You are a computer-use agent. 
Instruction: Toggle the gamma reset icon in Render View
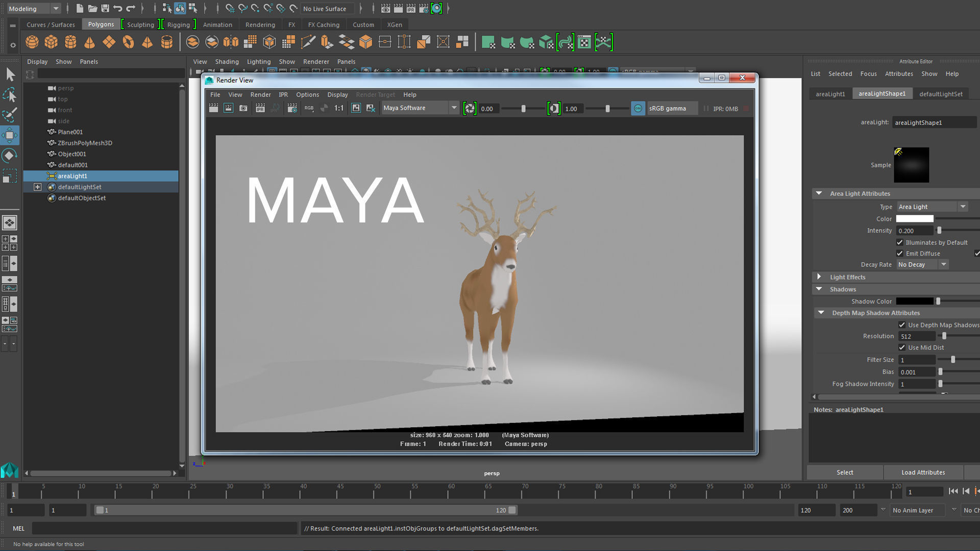pyautogui.click(x=554, y=108)
